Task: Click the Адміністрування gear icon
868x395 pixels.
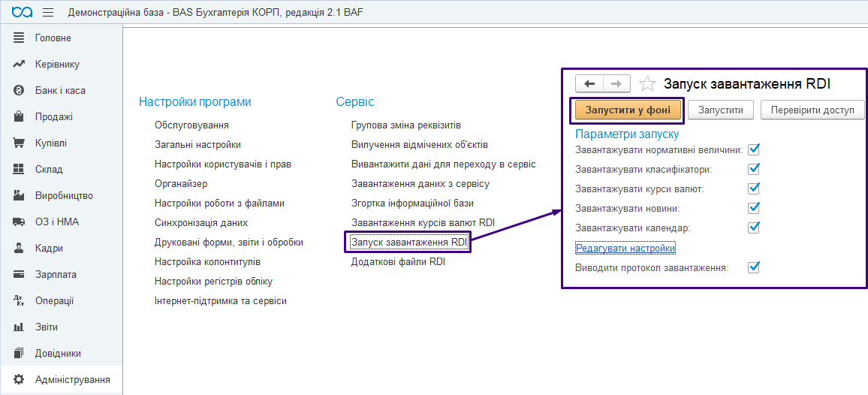Action: point(19,379)
